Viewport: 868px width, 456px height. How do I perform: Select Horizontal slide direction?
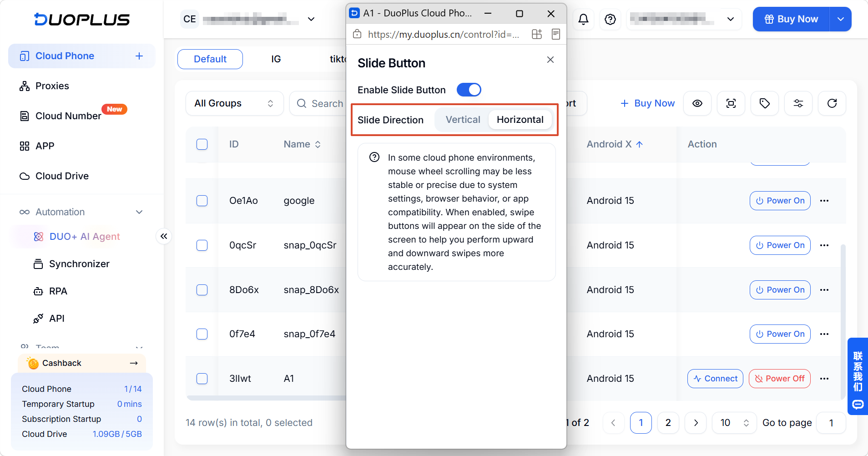click(520, 120)
